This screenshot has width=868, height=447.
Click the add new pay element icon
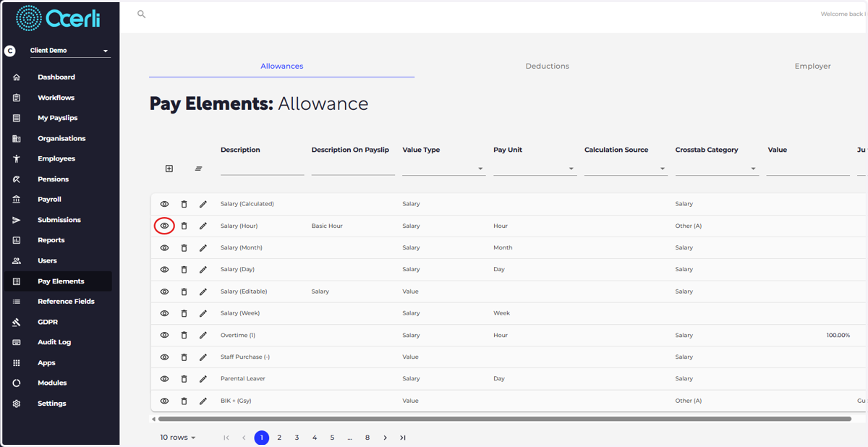[x=169, y=169]
